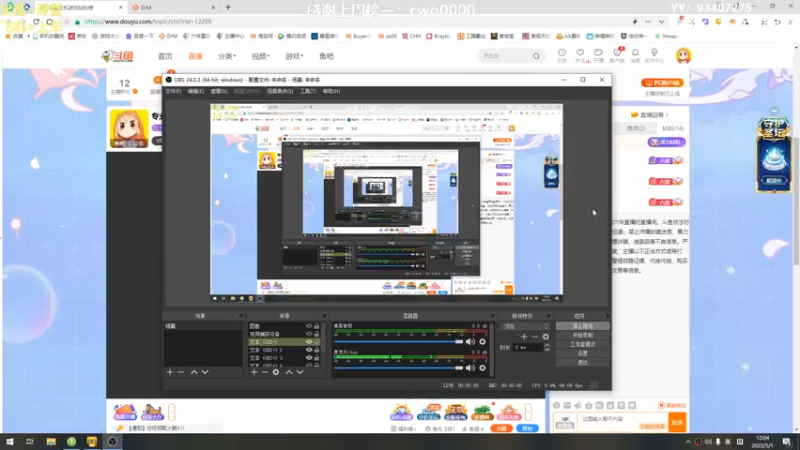Open studio mode in OBS Controls
Screen dimensions: 800x450
[x=582, y=344]
